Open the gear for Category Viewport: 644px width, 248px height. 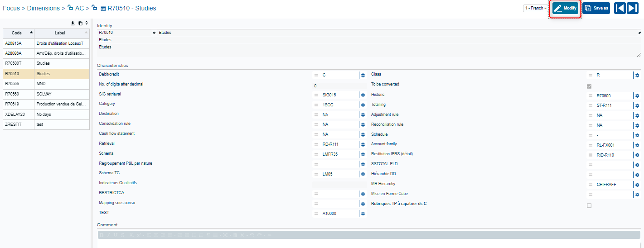pyautogui.click(x=363, y=105)
